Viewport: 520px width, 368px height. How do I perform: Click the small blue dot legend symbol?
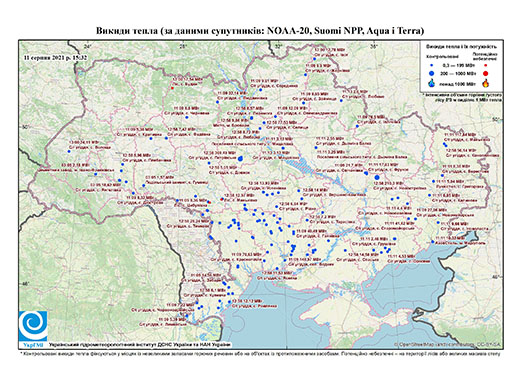click(431, 65)
